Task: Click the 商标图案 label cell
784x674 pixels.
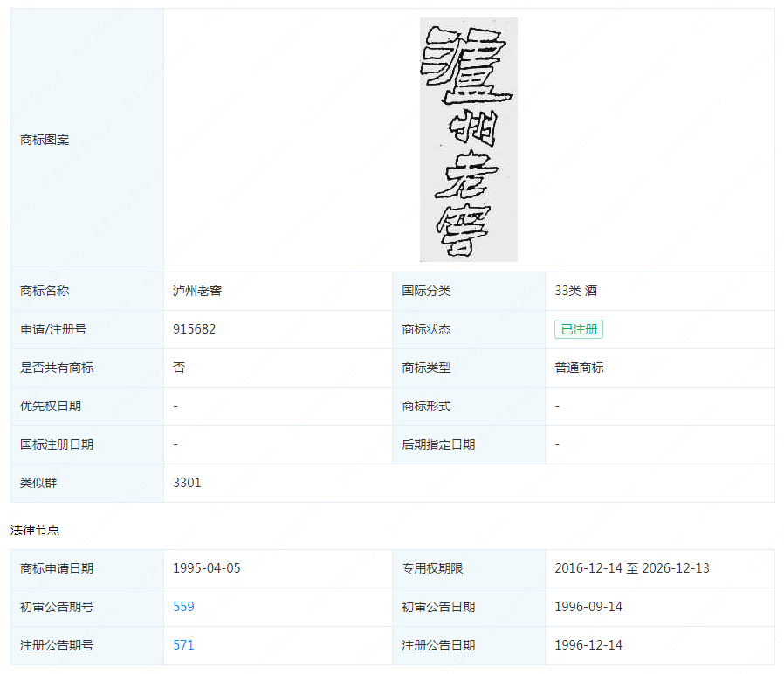Action: tap(87, 140)
